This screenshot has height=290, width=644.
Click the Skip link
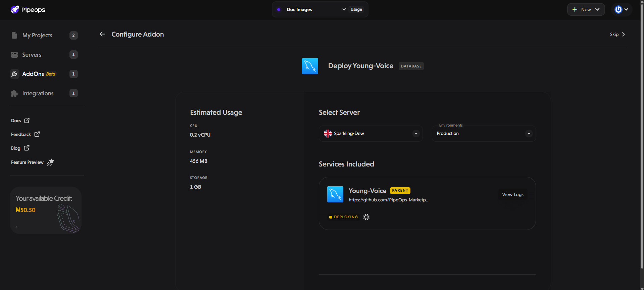(x=614, y=34)
